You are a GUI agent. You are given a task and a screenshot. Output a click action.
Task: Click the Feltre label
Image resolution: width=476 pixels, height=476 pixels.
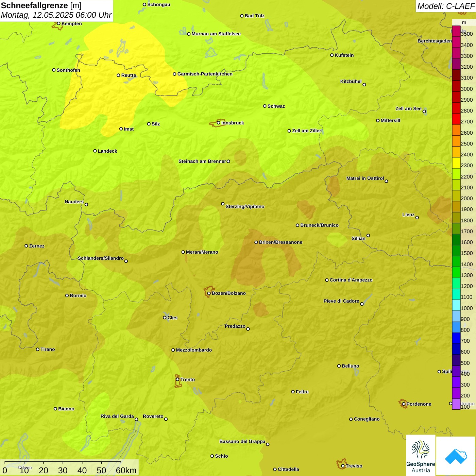click(x=302, y=392)
